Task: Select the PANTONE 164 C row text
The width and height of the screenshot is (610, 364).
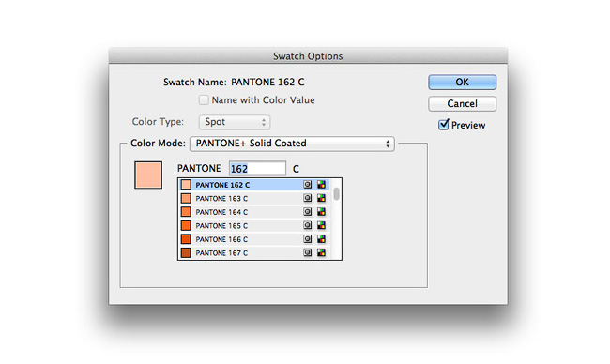Action: point(221,212)
